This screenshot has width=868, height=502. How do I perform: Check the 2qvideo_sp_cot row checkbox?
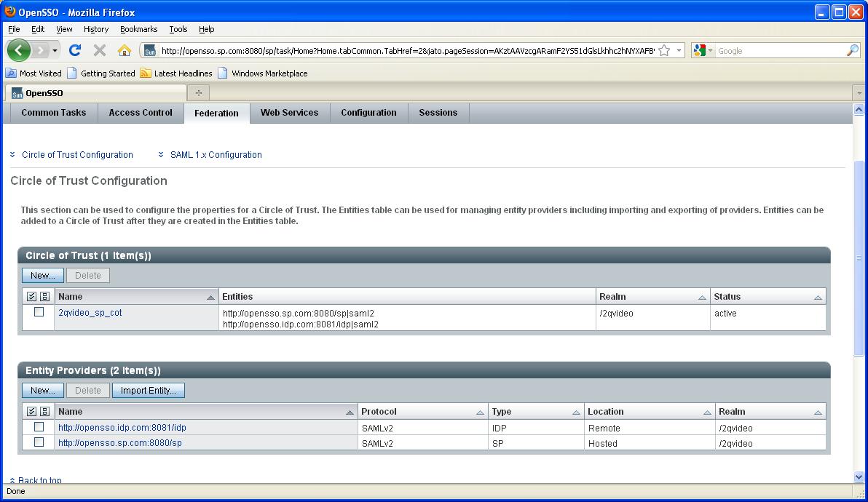tap(39, 312)
